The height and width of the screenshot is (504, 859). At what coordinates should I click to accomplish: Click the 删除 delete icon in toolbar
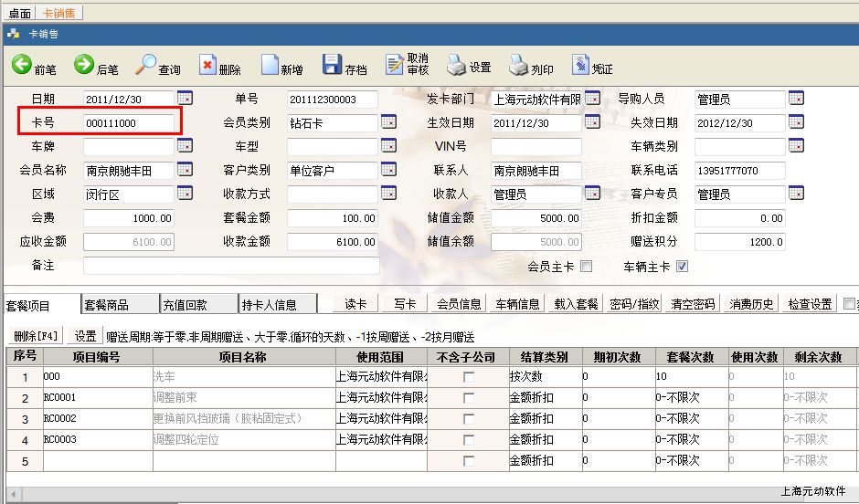coord(208,65)
